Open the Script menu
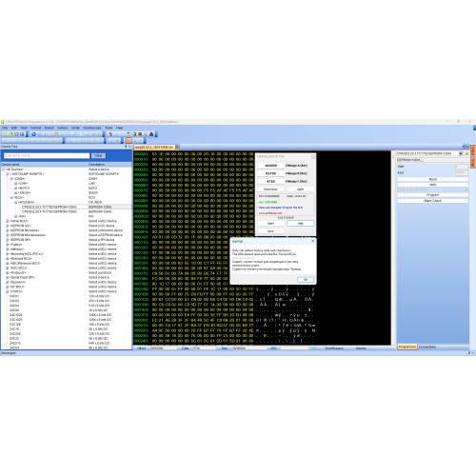476x476 pixels. tap(75, 128)
